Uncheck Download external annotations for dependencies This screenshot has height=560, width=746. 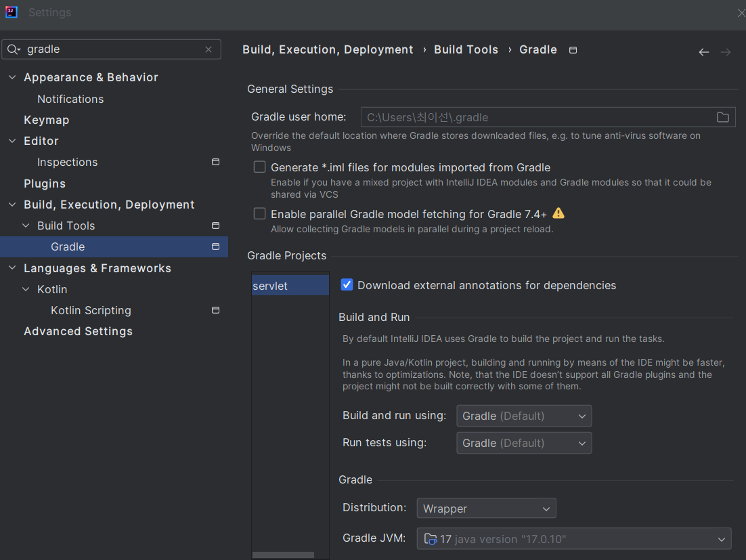pos(347,285)
